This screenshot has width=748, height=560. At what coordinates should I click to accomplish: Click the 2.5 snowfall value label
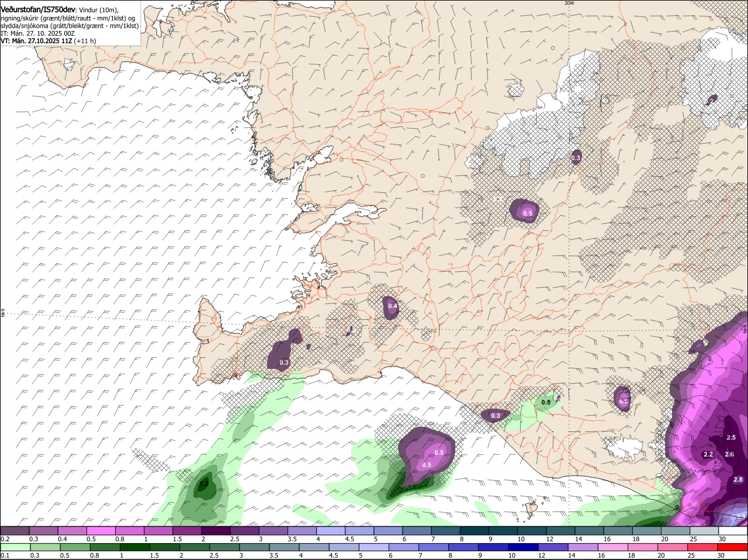[731, 437]
